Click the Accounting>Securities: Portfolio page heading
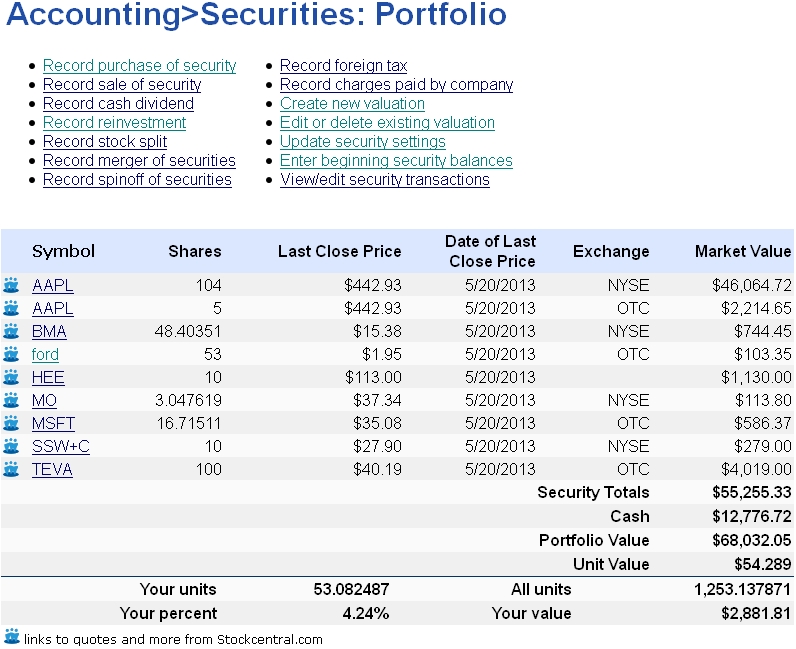The image size is (796, 649). coord(256,14)
